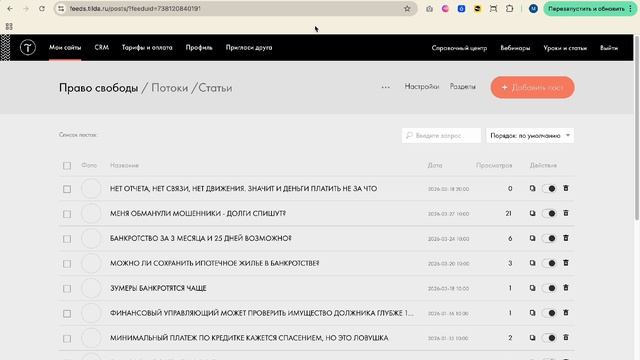Go to 'Потоки' breadcrumb
The image size is (640, 360).
point(170,88)
